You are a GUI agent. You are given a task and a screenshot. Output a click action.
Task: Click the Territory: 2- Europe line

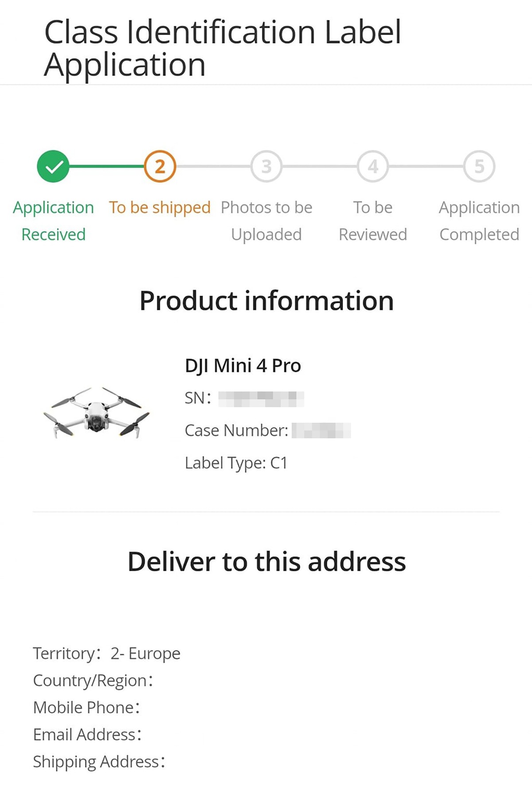pos(107,654)
